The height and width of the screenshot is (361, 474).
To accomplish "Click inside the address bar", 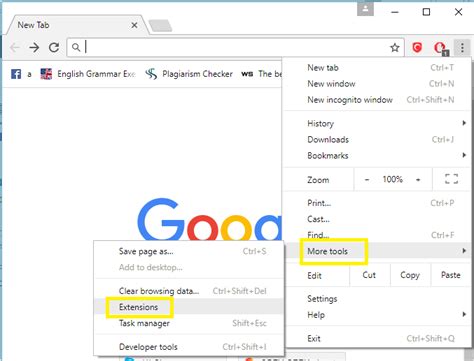I will click(x=233, y=48).
